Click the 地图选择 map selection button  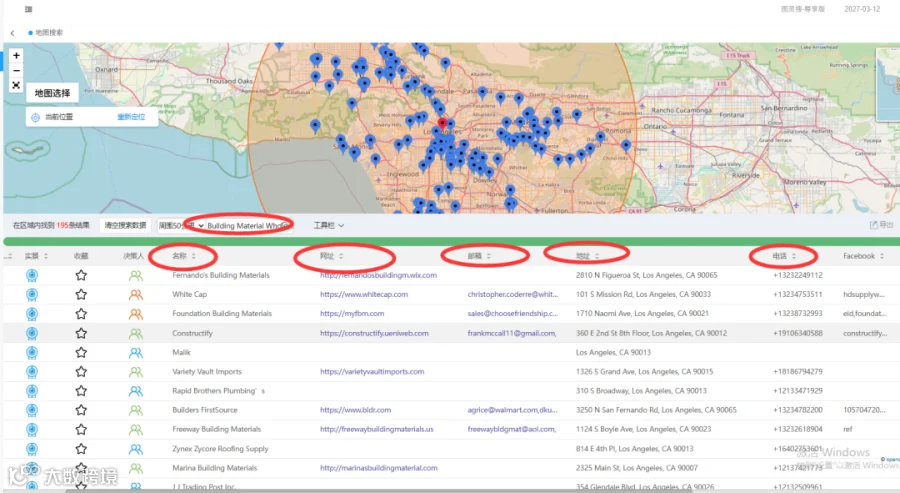coord(52,93)
